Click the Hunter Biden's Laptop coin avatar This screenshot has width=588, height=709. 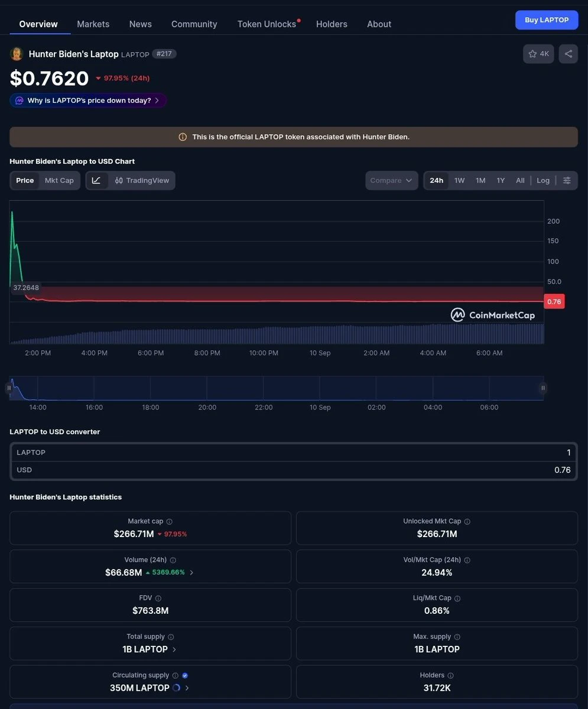click(17, 54)
